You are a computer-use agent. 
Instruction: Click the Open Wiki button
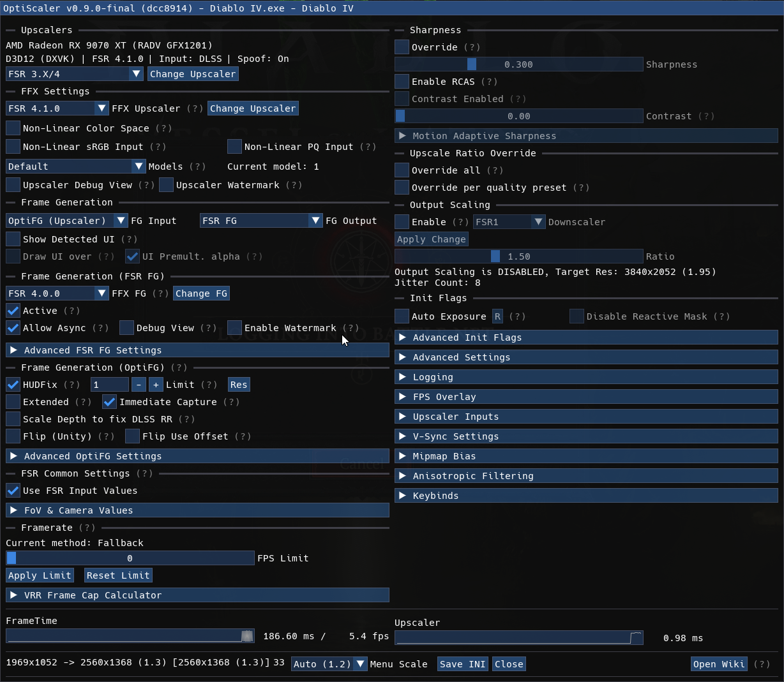tap(719, 664)
